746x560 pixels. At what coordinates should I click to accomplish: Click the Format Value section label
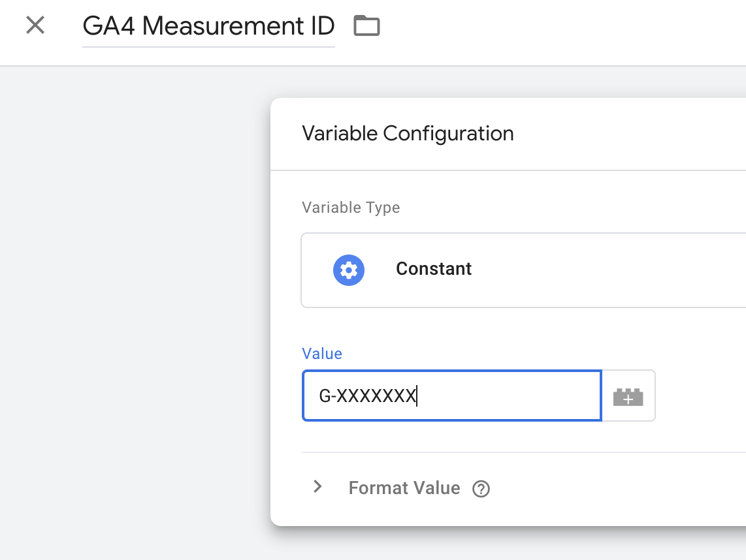tap(404, 488)
